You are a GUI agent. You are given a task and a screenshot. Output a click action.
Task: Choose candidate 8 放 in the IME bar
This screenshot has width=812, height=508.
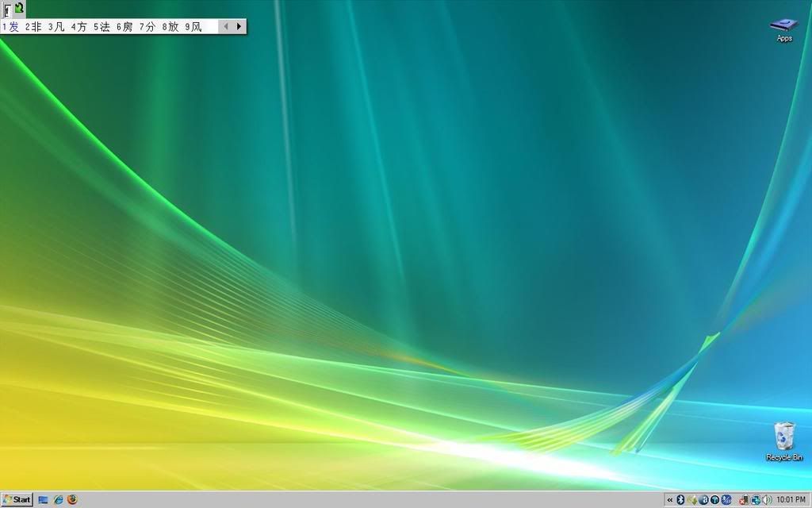point(170,27)
